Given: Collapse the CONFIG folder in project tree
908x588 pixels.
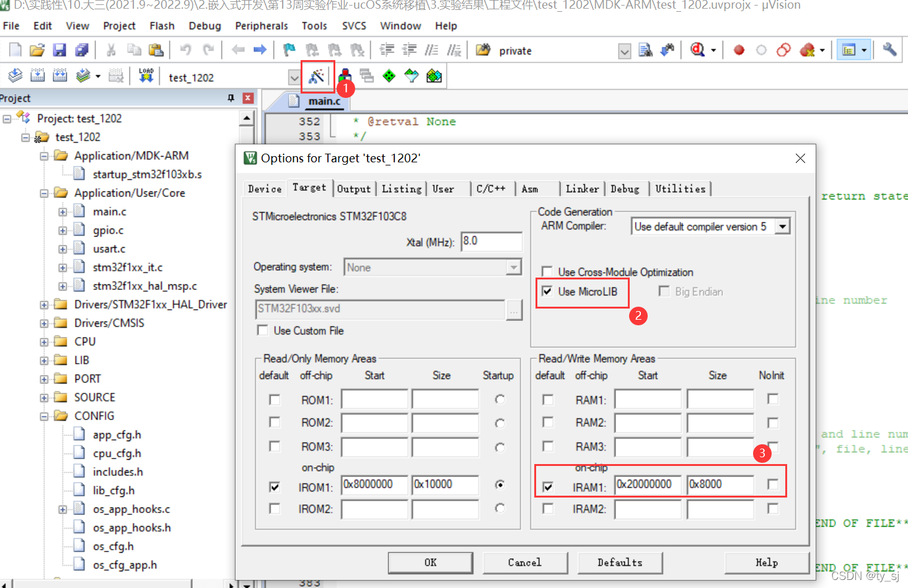Looking at the screenshot, I should click(44, 416).
